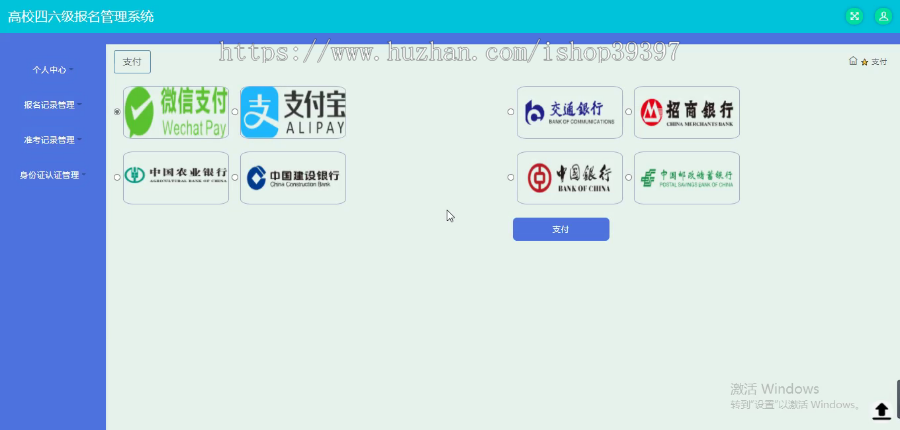Select the 招商银行 radio button

coord(629,112)
